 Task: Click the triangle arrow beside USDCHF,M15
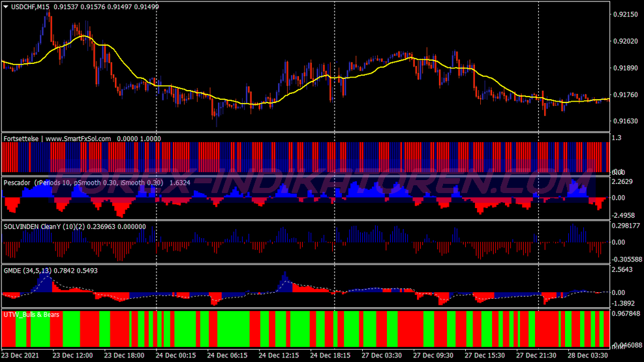6,7
